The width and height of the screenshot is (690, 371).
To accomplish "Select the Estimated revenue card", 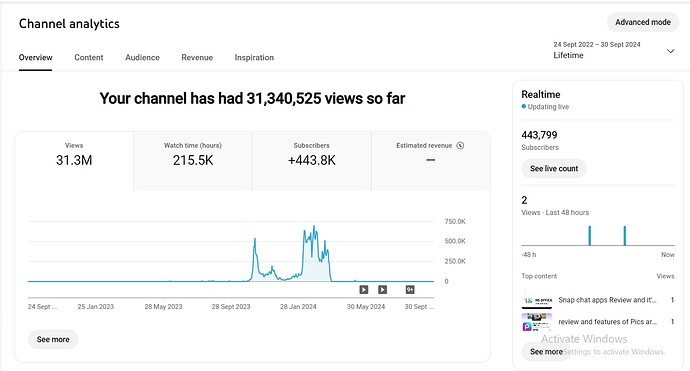I will point(430,161).
